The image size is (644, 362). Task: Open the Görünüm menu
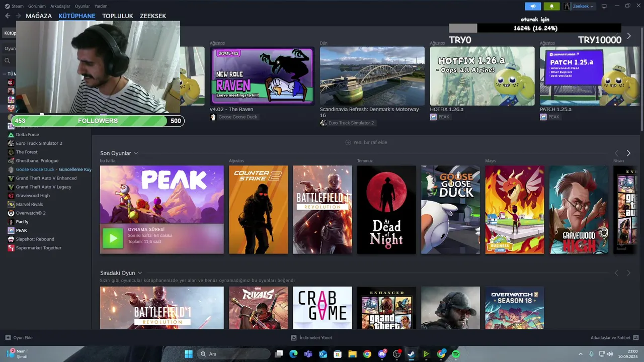pos(37,6)
